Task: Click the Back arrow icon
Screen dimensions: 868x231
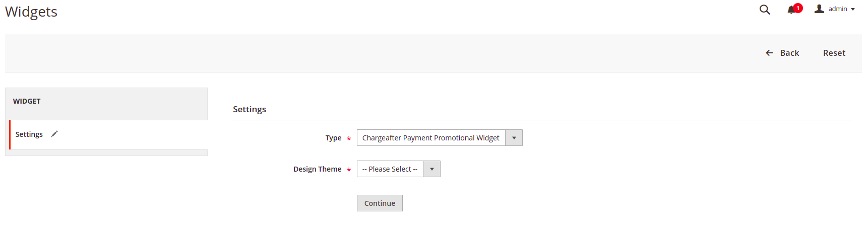Action: (x=769, y=53)
